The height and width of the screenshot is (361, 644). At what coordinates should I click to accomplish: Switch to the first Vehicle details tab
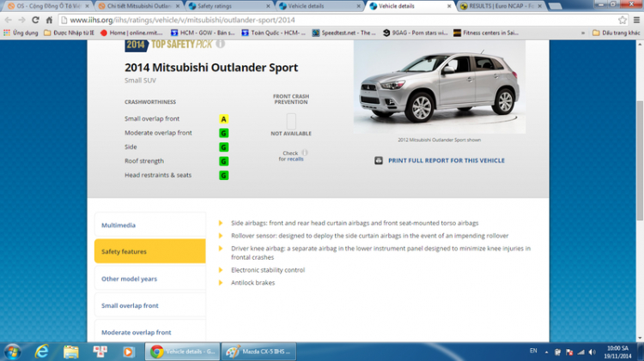pos(319,6)
